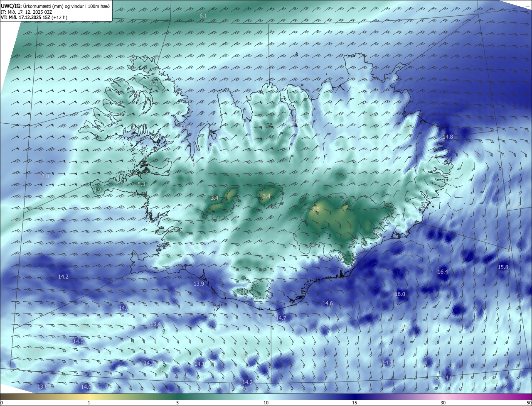The width and height of the screenshot is (532, 406).
Task: Click the color scale tick label 1
Action: [x=89, y=403]
